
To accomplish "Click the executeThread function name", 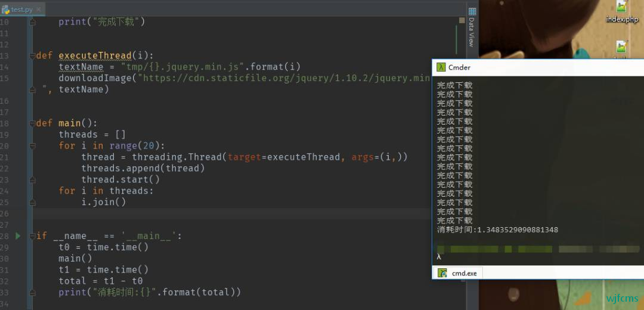I will point(95,55).
